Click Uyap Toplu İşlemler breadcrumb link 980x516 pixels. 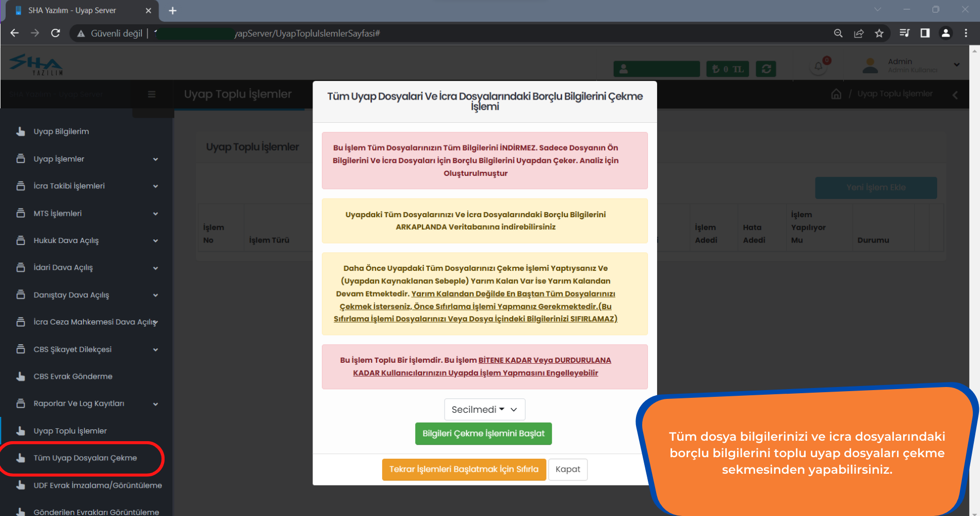point(895,94)
